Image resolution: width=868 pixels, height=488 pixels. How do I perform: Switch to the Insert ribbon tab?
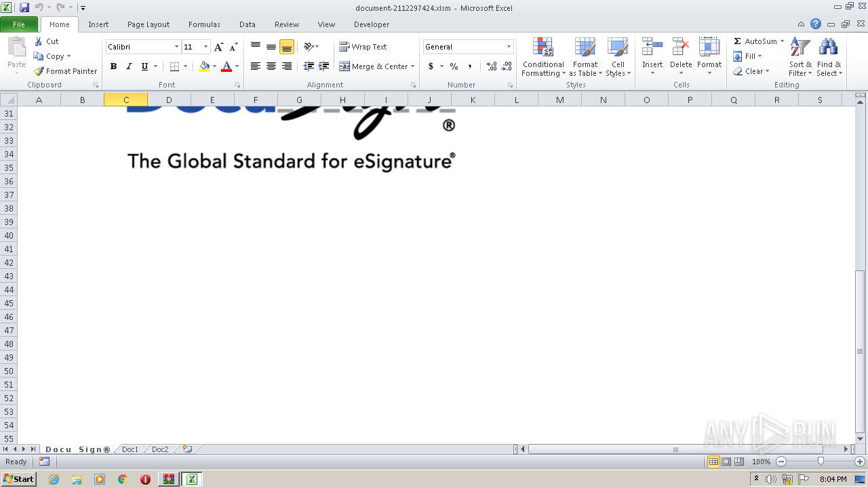tap(98, 24)
